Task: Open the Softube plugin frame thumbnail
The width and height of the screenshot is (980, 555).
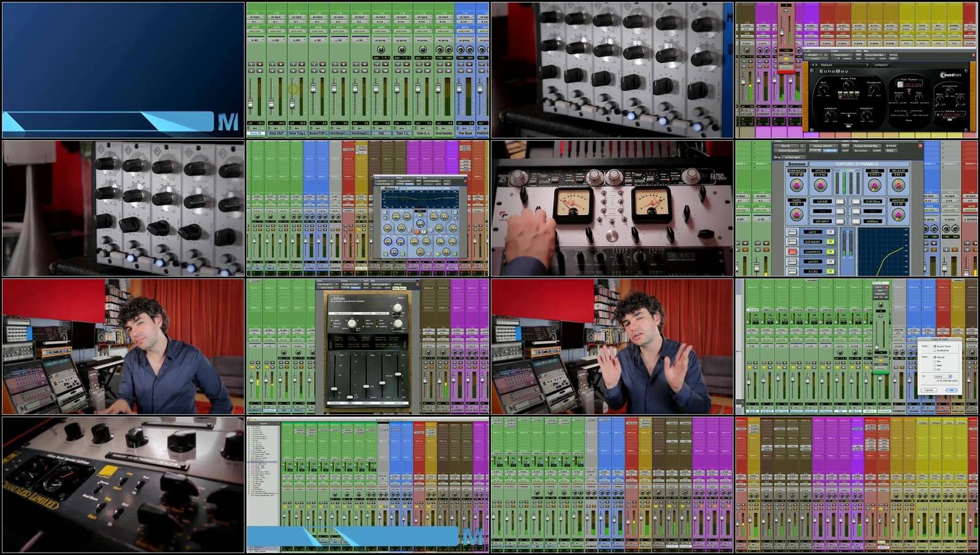Action: click(x=367, y=347)
